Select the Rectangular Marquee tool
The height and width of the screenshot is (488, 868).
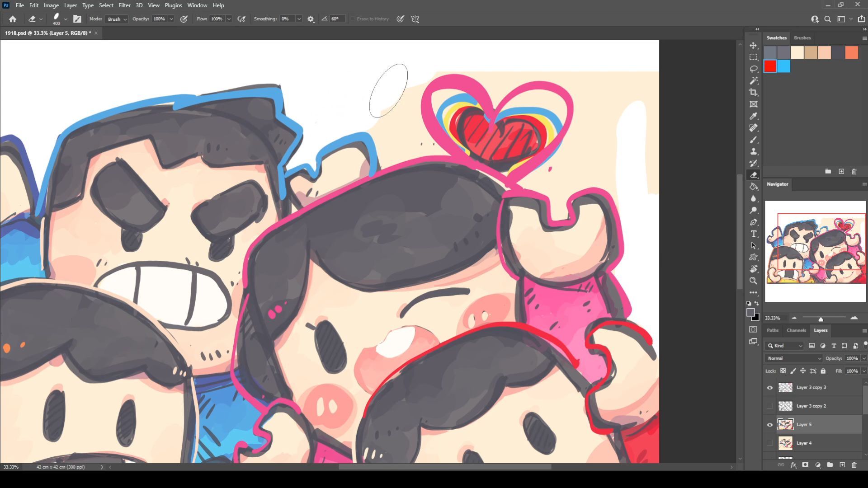point(754,57)
